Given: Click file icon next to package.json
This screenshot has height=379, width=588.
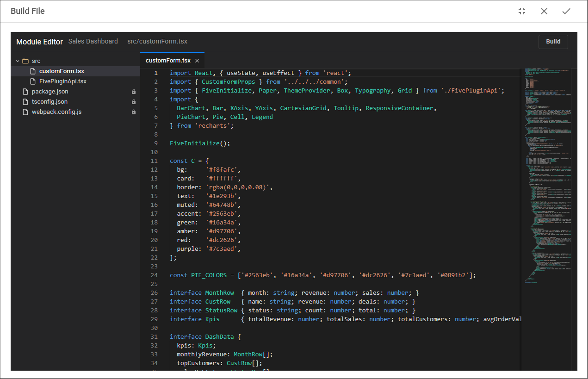Looking at the screenshot, I should (x=25, y=92).
